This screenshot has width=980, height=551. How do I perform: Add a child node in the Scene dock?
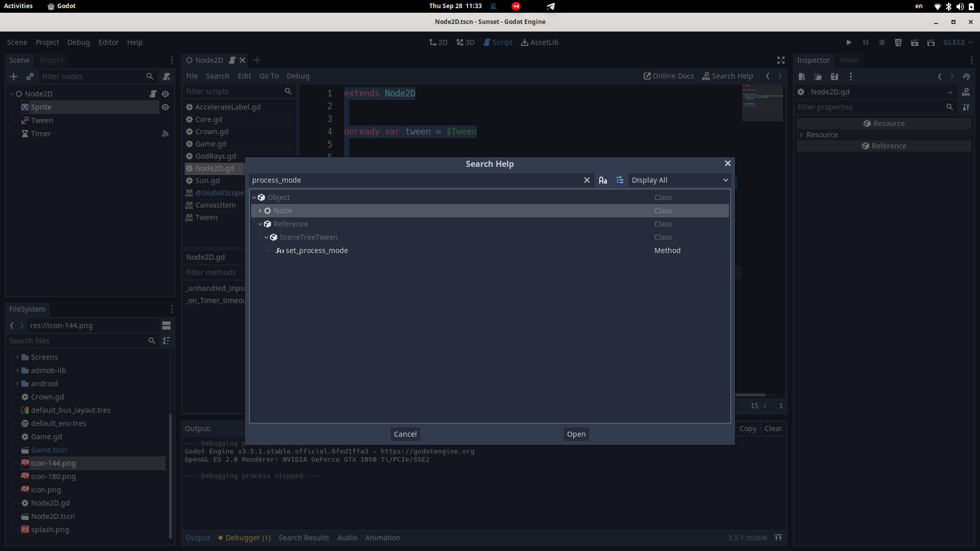[x=13, y=77]
